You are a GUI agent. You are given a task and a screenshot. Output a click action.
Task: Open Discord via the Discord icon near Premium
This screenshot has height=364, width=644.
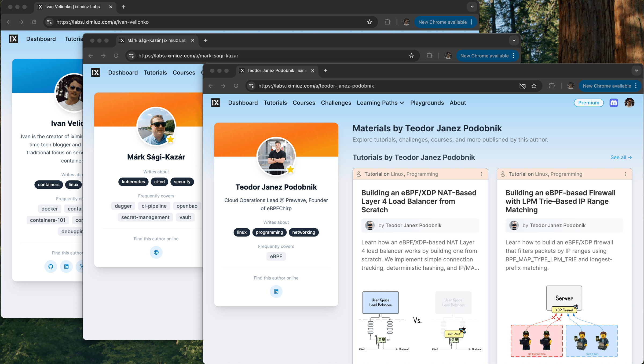coord(614,103)
